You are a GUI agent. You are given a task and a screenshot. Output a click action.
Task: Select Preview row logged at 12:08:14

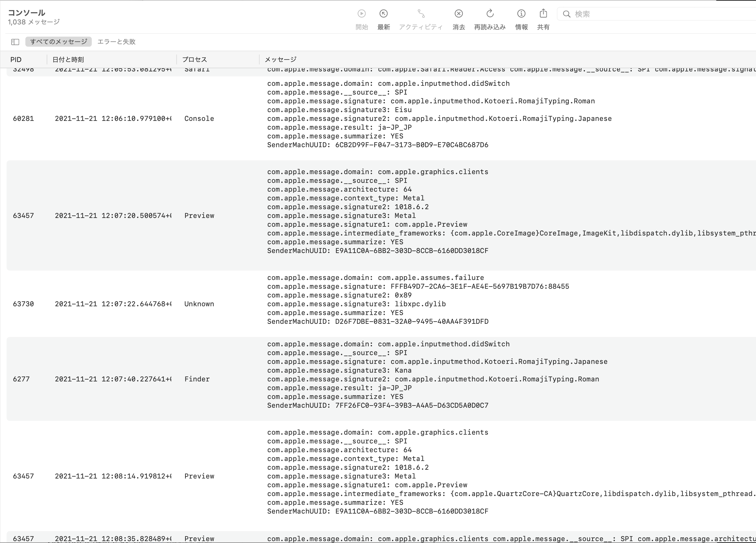(x=199, y=476)
